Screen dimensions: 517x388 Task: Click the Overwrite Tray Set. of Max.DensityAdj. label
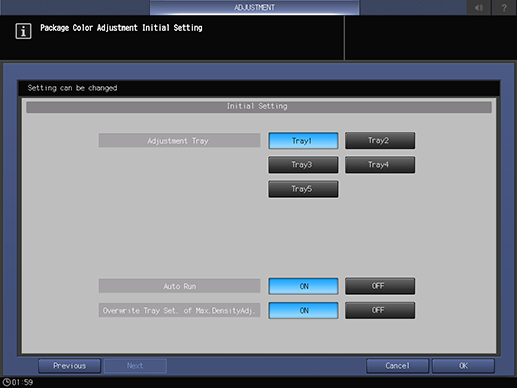(179, 311)
